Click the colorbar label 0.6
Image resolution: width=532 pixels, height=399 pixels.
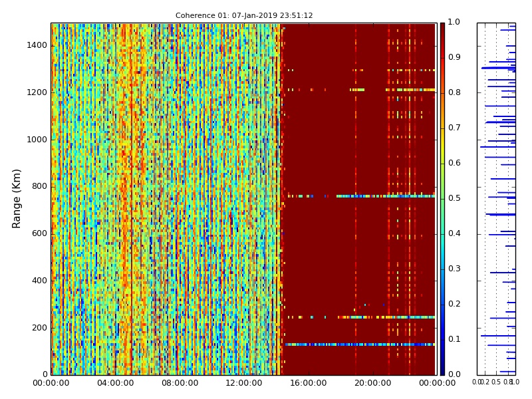tap(454, 163)
